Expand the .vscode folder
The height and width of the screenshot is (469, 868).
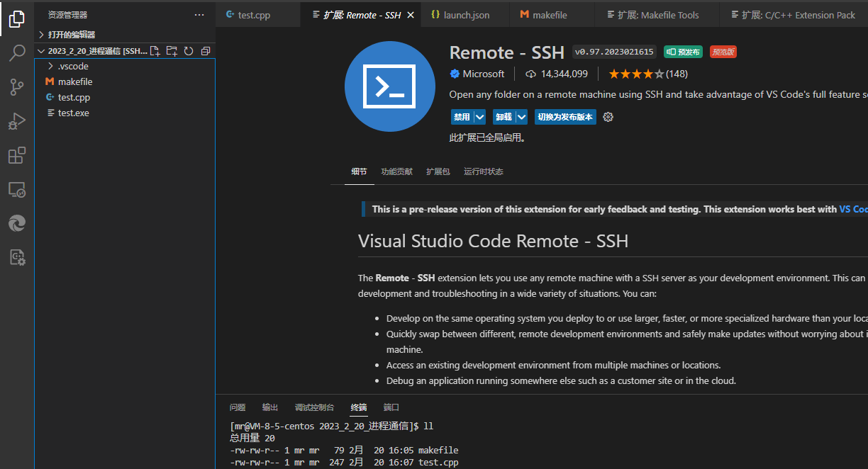coord(125,66)
